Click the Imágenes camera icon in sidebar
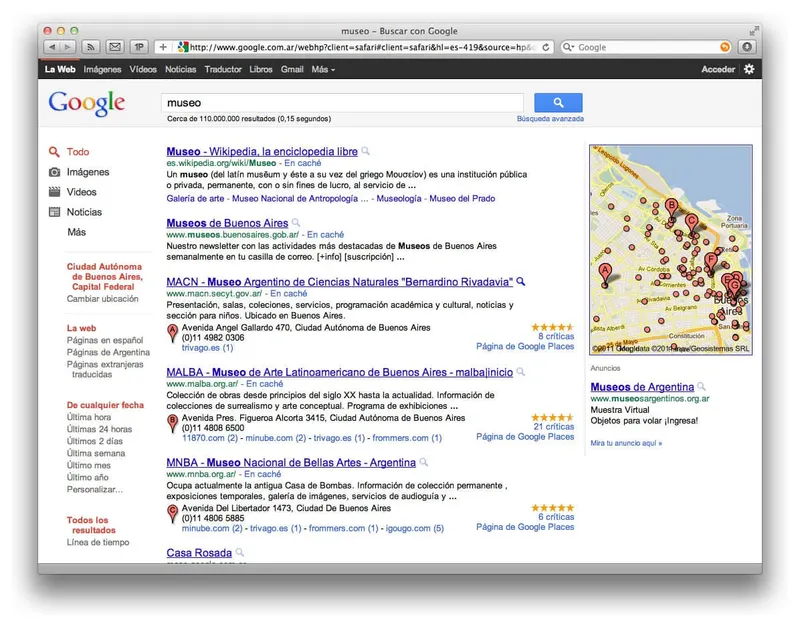Screen dimensions: 800x627 (x=55, y=172)
